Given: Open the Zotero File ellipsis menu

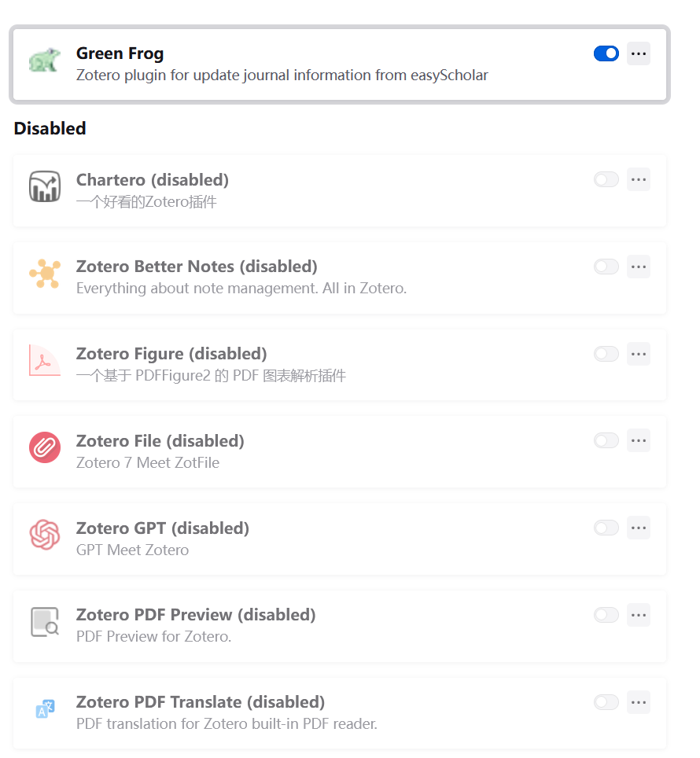Looking at the screenshot, I should [x=638, y=440].
